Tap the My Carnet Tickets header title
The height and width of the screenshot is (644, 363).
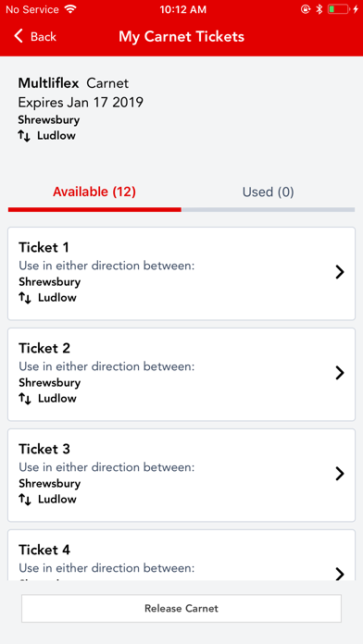pos(181,37)
